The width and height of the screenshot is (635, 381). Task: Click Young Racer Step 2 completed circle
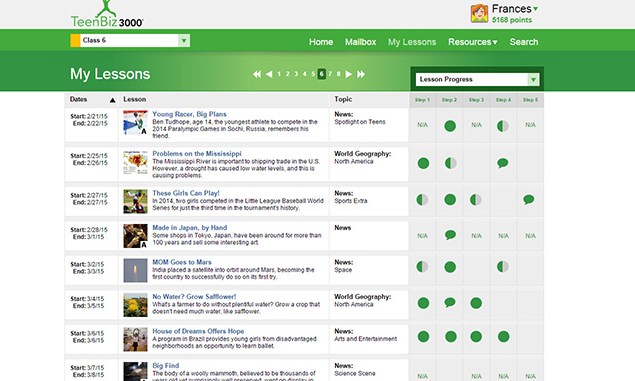[450, 126]
